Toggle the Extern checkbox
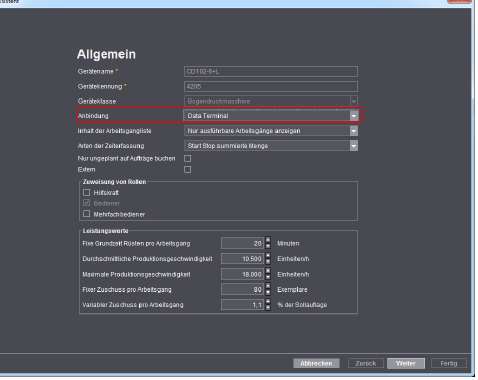The image size is (478, 380). [188, 170]
